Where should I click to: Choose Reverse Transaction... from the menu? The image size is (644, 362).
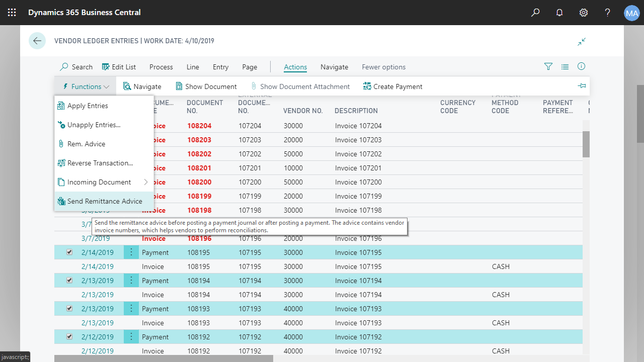pyautogui.click(x=104, y=163)
